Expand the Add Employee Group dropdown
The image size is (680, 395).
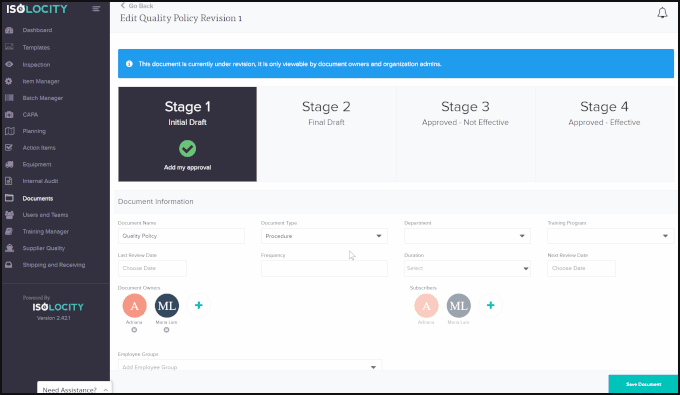[x=250, y=366]
